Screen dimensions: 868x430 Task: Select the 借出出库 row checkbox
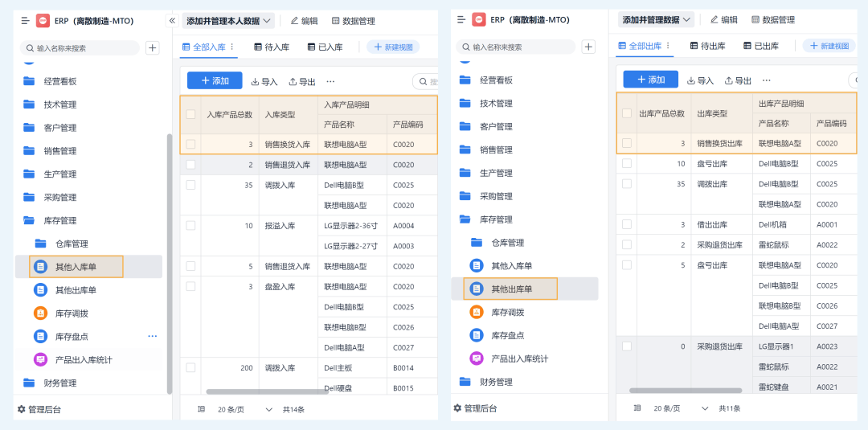click(x=627, y=225)
